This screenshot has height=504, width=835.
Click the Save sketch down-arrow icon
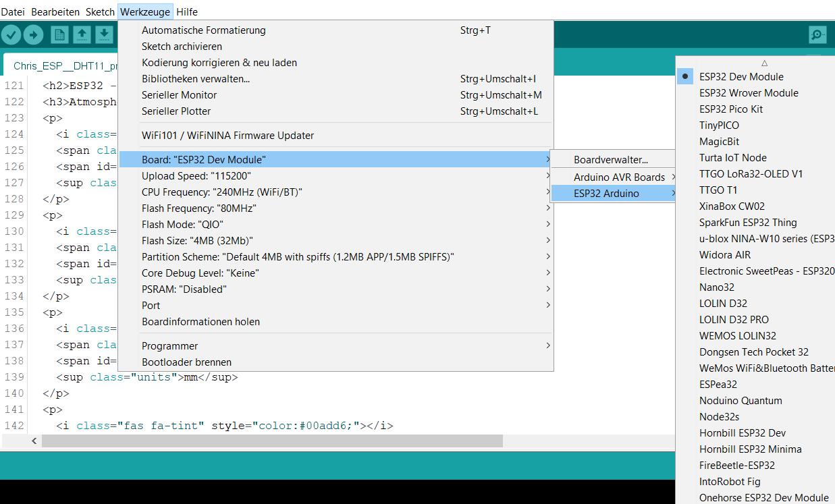104,35
